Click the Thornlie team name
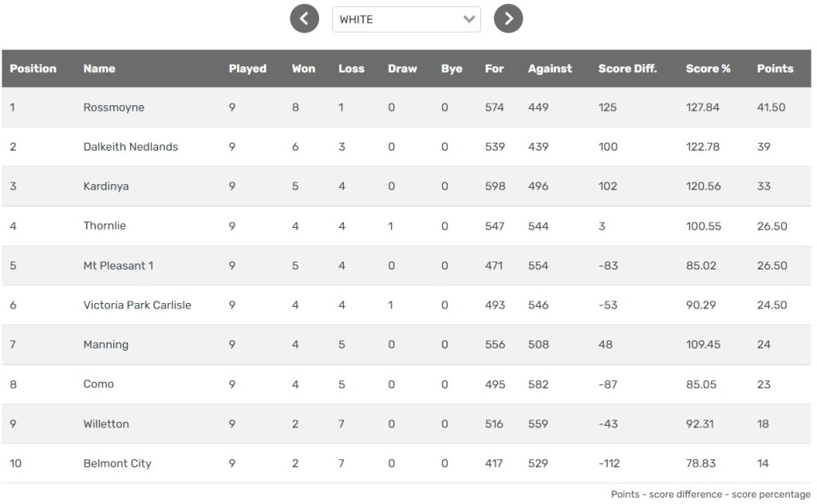This screenshot has width=817, height=504. pos(105,226)
